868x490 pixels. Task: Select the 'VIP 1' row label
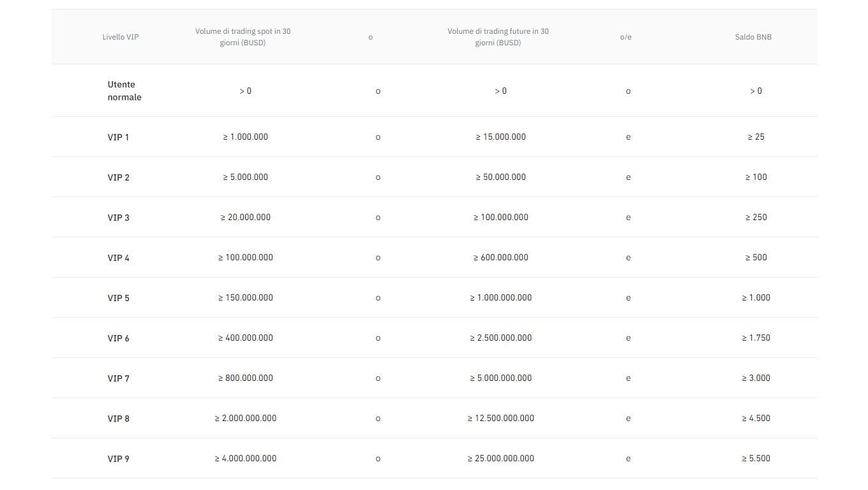(118, 137)
